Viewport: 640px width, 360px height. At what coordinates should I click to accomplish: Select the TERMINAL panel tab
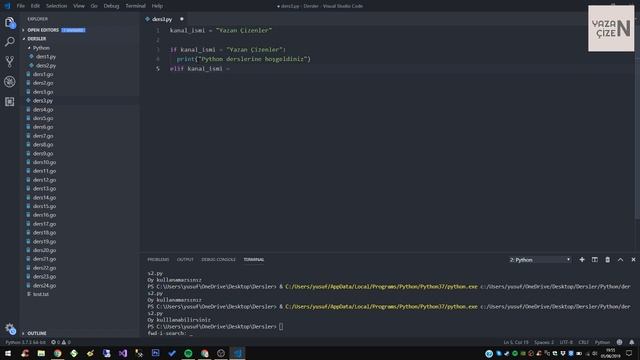coord(254,260)
